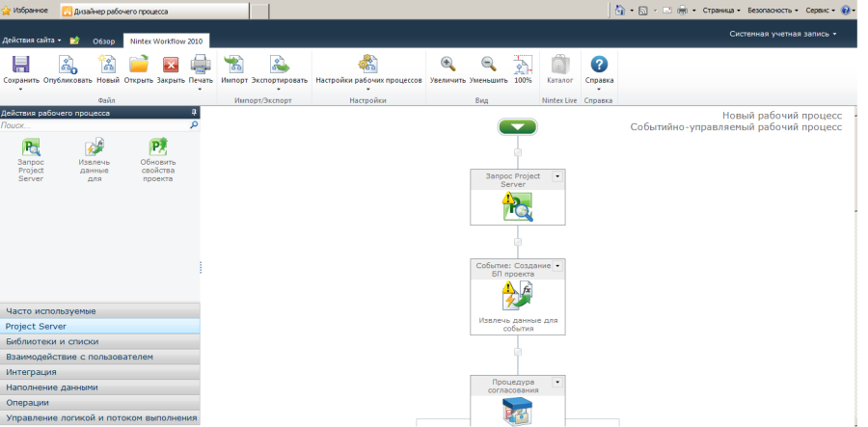Image resolution: width=868 pixels, height=427 pixels.
Task: Open a new blank browser tab
Action: tap(259, 11)
